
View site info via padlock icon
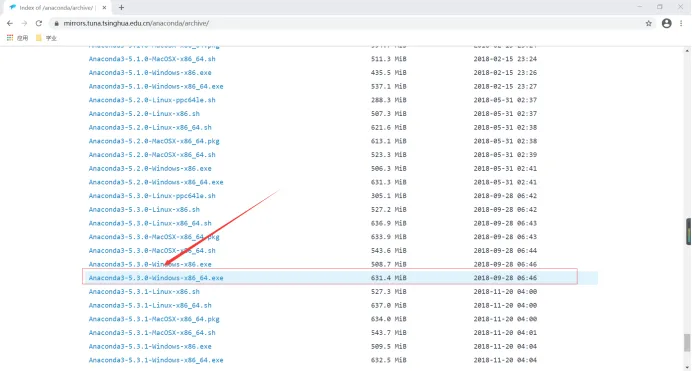click(x=56, y=23)
